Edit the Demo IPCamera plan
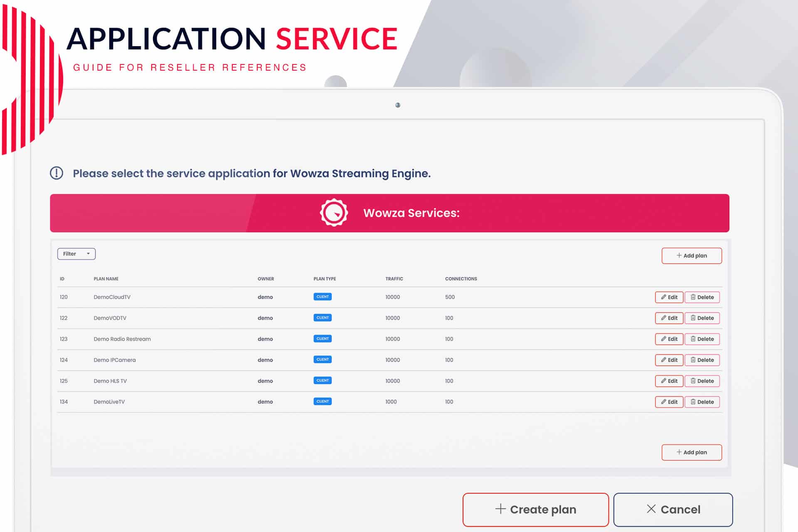 669,360
